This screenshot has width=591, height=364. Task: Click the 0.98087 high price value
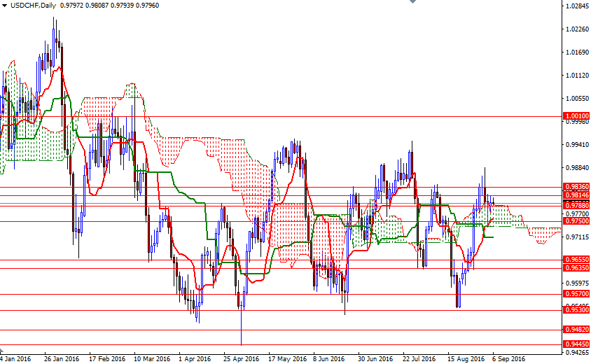[97, 6]
